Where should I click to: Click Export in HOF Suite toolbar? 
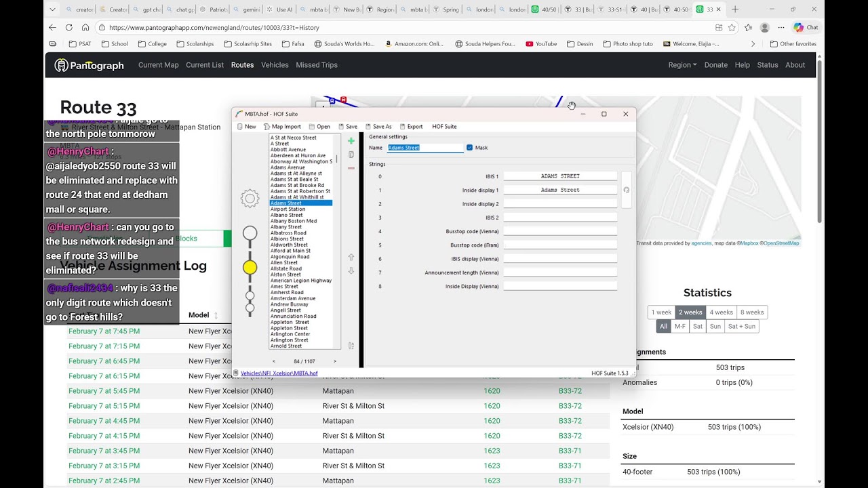(411, 127)
